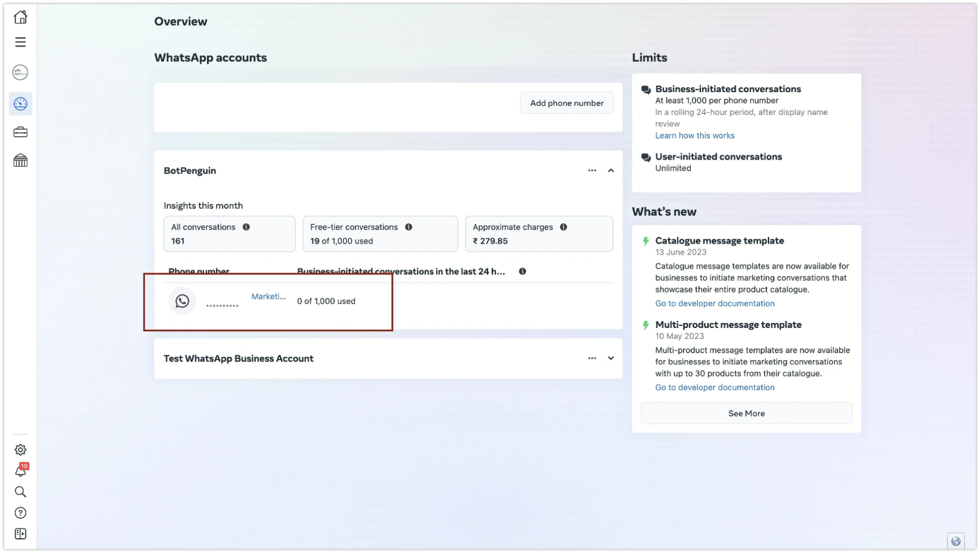Open Multi-product template developer documentation link
This screenshot has width=980, height=553.
pyautogui.click(x=715, y=388)
